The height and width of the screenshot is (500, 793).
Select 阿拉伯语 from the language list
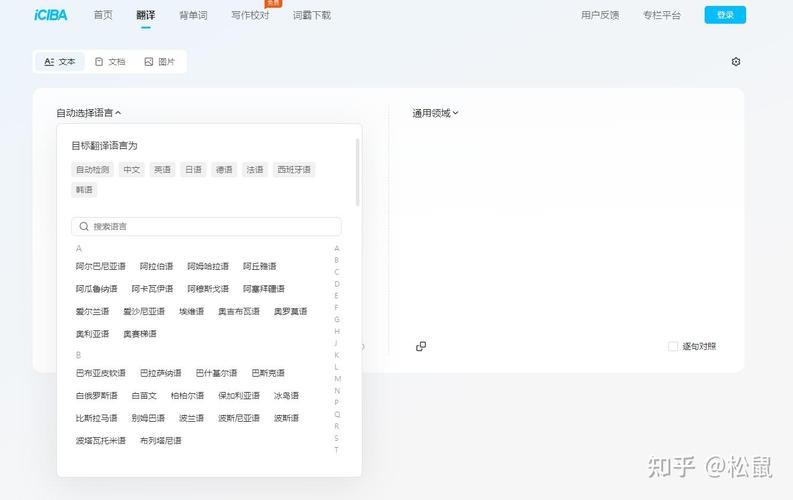click(156, 266)
